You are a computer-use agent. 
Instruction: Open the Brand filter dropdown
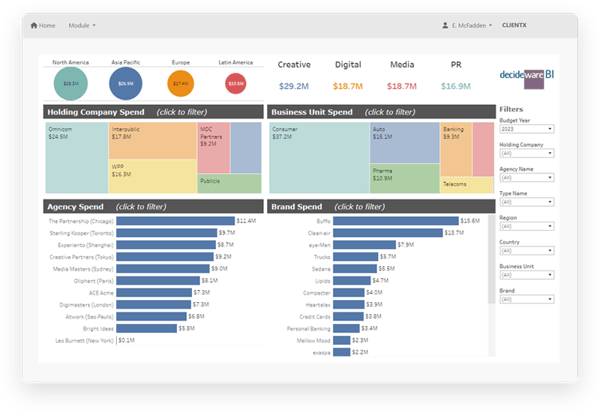[527, 299]
